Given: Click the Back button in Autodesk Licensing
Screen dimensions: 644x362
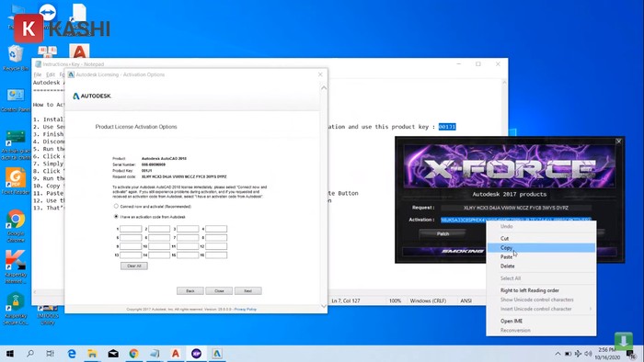Looking at the screenshot, I should click(190, 290).
